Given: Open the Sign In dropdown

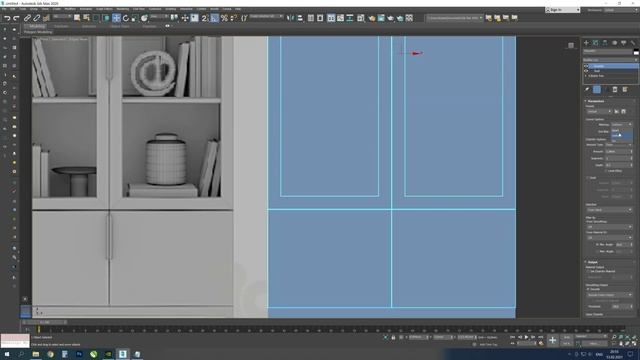Looking at the screenshot, I should click(562, 10).
